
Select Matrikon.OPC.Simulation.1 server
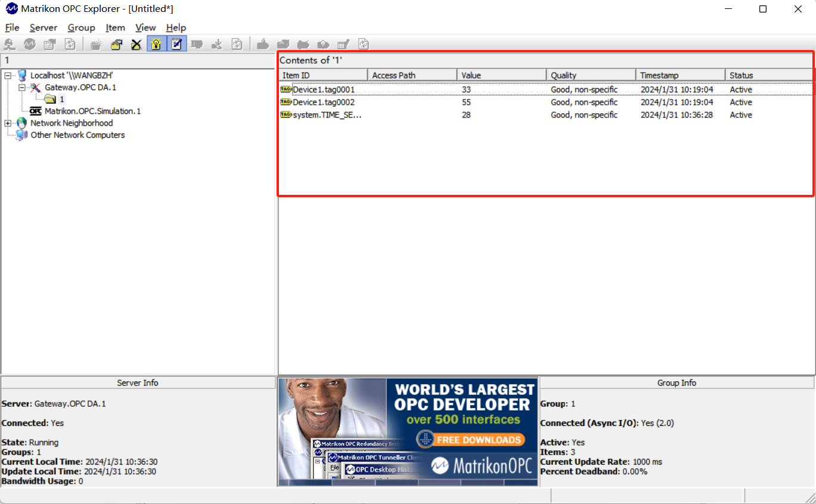pos(92,111)
